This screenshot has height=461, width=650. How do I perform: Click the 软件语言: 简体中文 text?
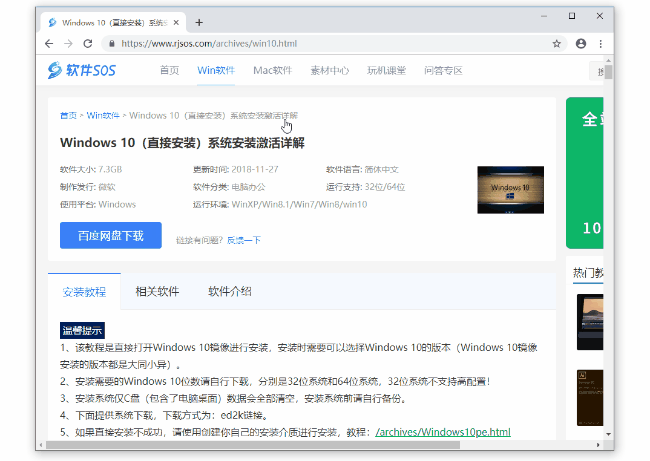click(362, 170)
